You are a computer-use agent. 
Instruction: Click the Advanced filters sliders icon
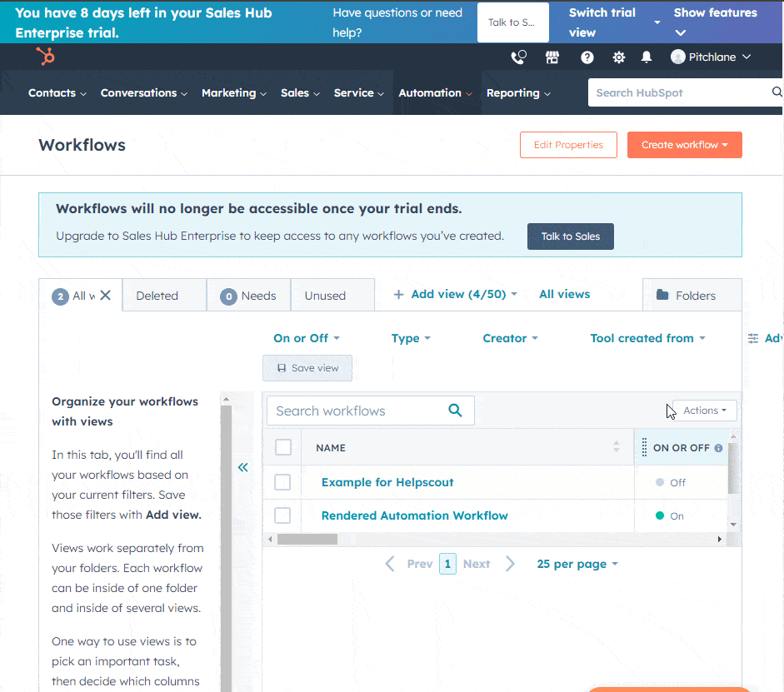coord(753,338)
